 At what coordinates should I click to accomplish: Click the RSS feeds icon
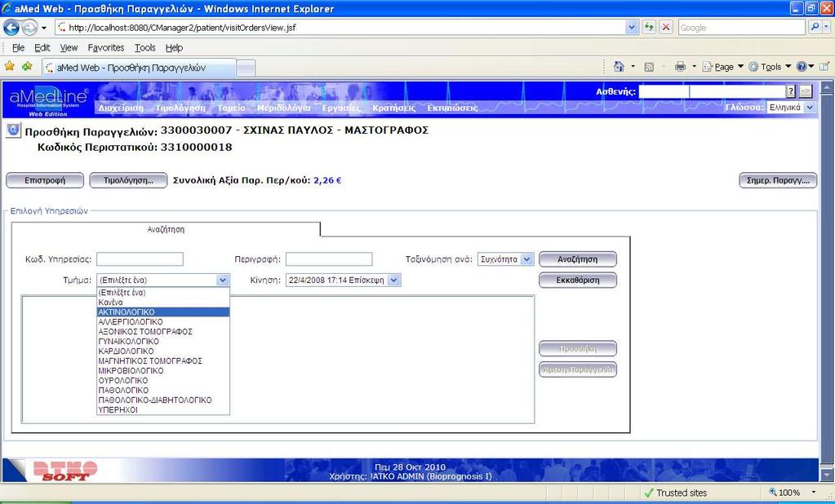coord(649,67)
